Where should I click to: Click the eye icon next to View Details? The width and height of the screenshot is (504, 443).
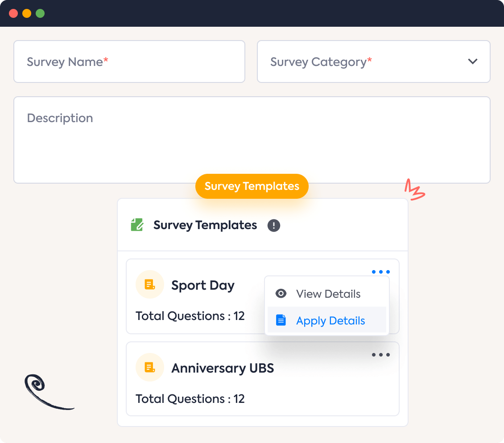click(x=281, y=293)
